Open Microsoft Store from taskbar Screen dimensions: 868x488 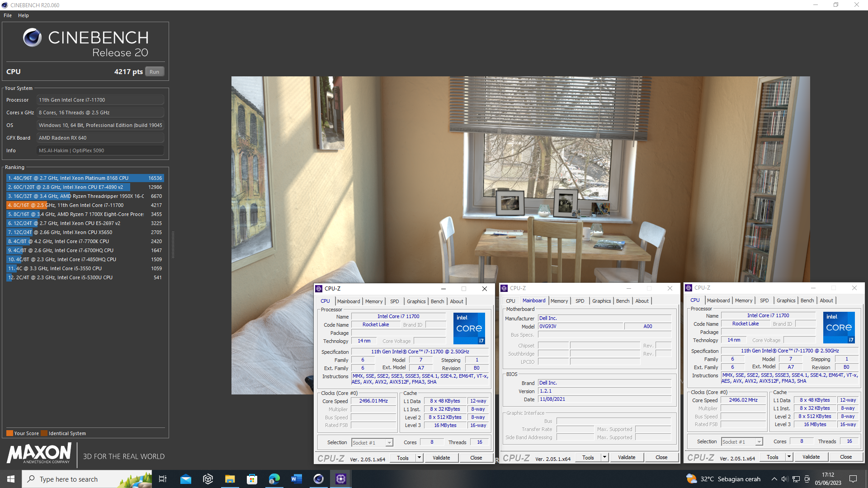tap(252, 479)
